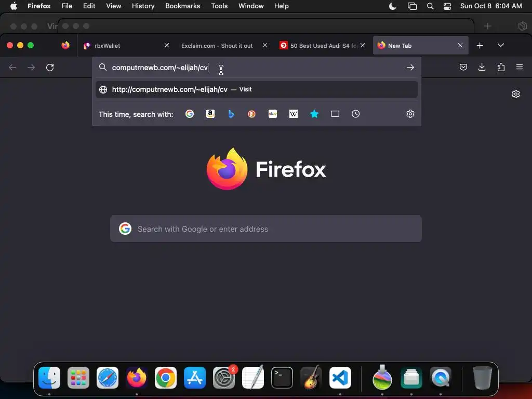The width and height of the screenshot is (532, 399).
Task: Save to Pocket icon
Action: click(463, 67)
